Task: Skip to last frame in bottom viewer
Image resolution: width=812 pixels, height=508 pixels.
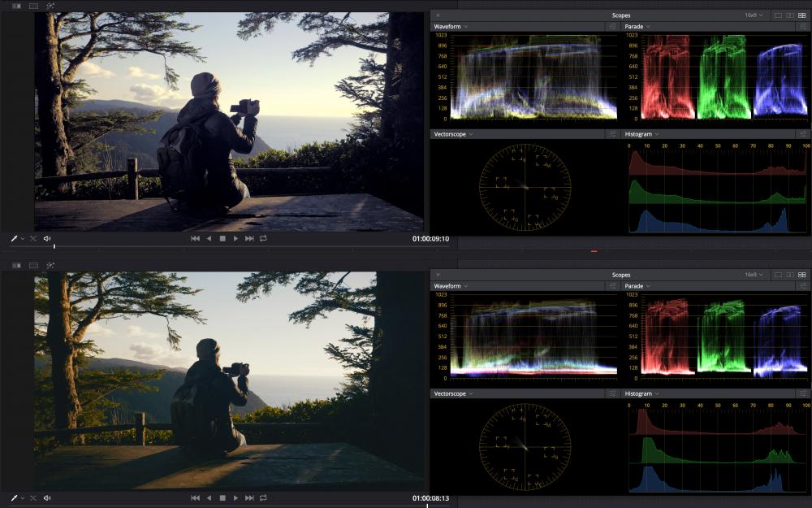Action: coord(250,497)
